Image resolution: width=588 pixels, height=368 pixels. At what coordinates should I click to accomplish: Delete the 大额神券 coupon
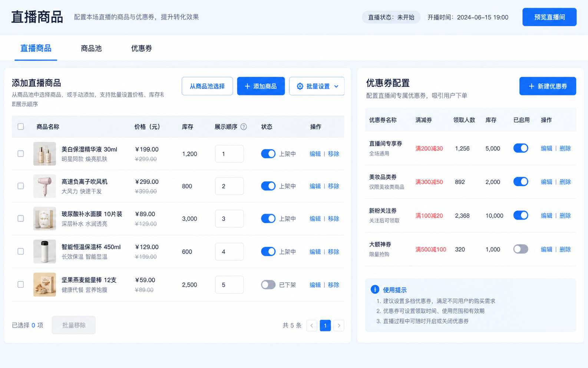565,249
